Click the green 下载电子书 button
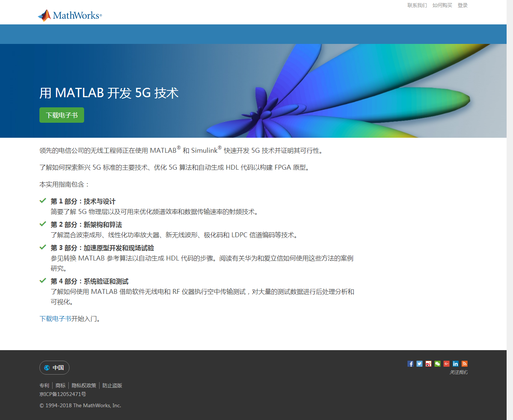 pyautogui.click(x=62, y=115)
